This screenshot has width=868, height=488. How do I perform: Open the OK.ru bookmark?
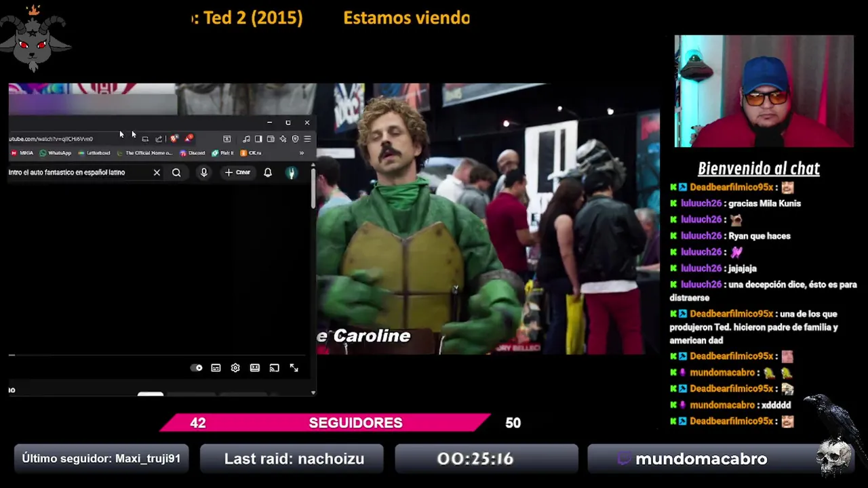(250, 153)
